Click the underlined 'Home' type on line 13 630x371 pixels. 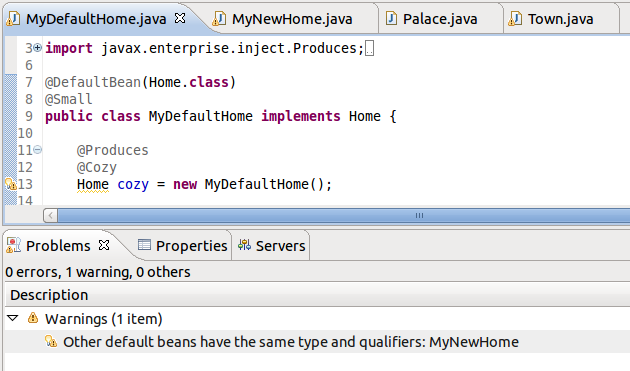[93, 184]
